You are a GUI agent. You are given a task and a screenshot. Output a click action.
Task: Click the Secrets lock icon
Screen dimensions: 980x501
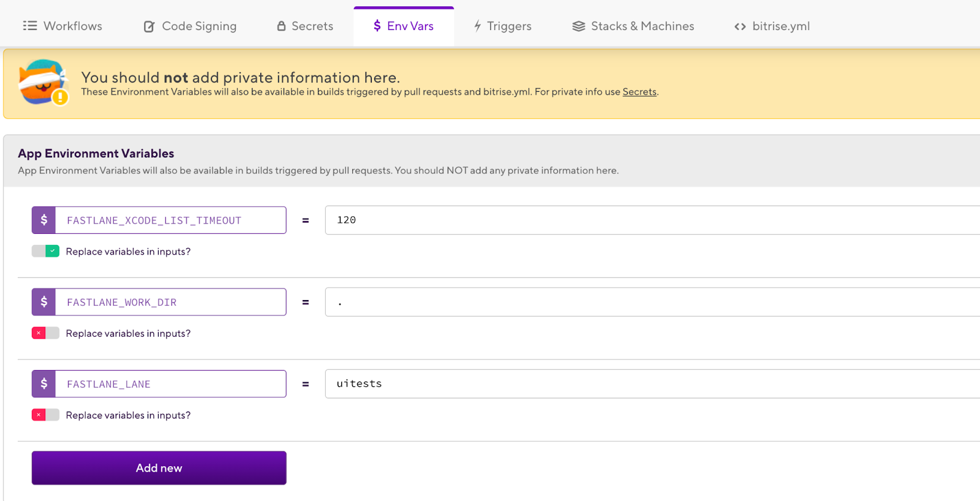(281, 26)
